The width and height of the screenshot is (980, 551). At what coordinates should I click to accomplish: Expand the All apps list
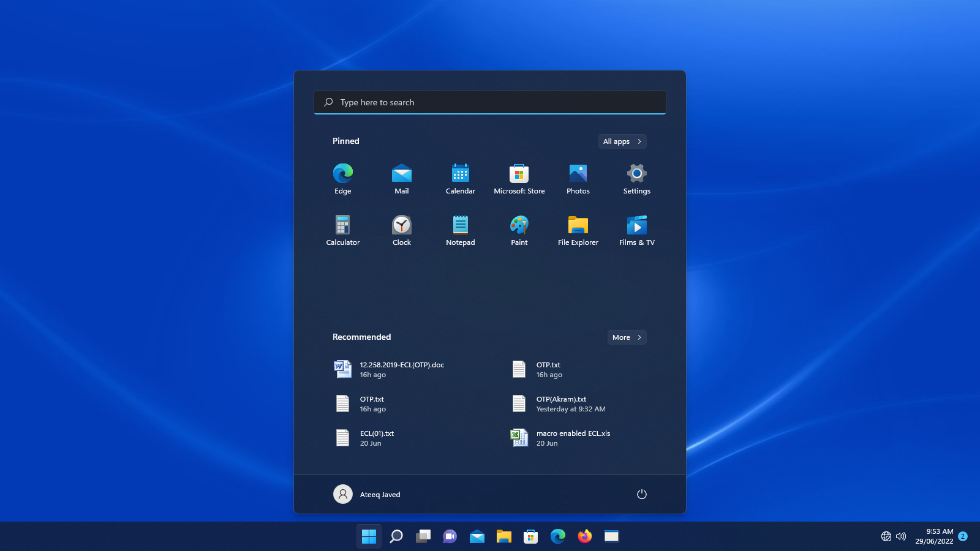point(622,141)
